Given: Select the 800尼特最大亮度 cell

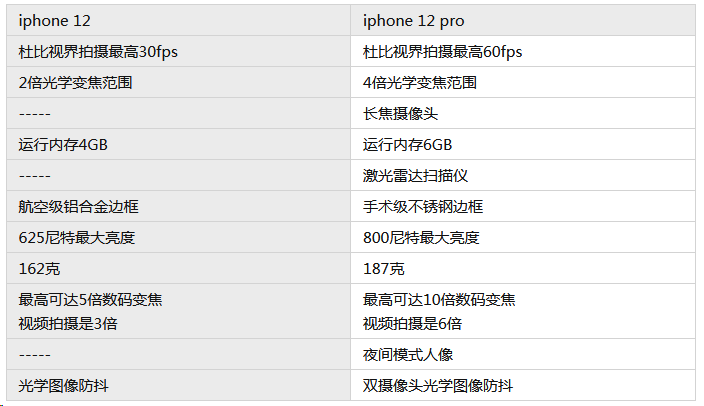Looking at the screenshot, I should tap(523, 238).
